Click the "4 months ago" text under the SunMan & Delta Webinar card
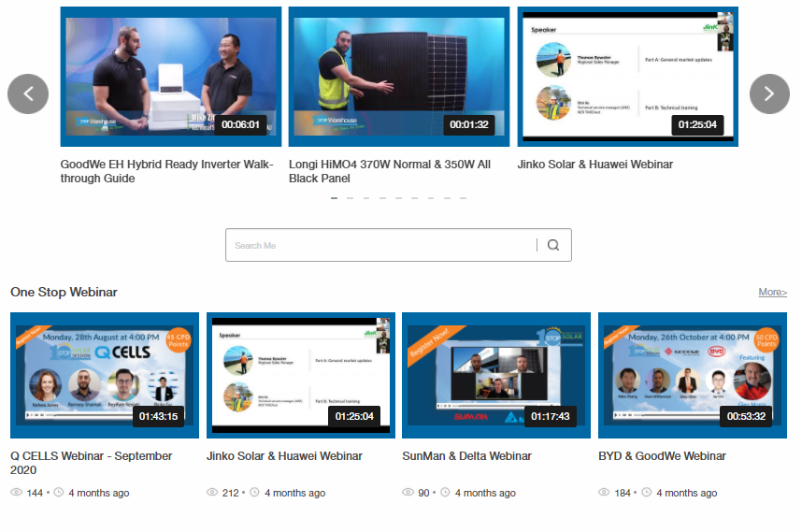 [x=485, y=493]
